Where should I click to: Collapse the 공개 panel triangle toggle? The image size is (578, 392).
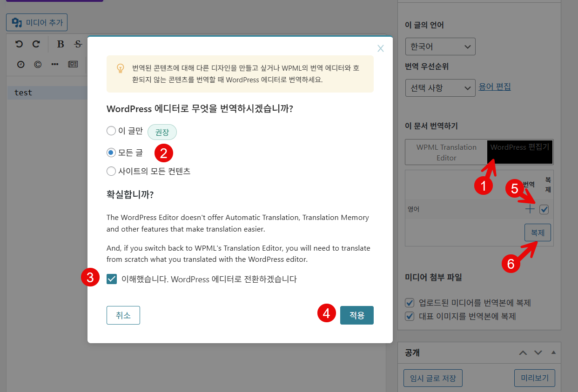[x=553, y=353]
